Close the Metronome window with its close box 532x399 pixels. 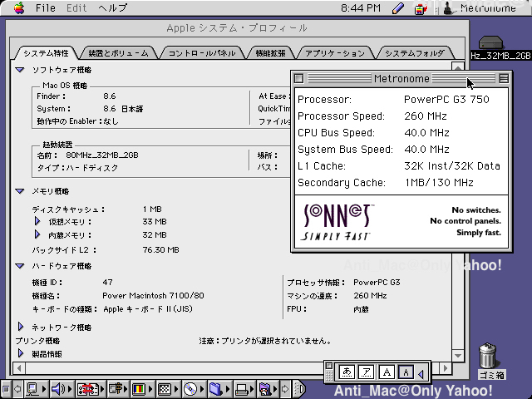(x=298, y=78)
